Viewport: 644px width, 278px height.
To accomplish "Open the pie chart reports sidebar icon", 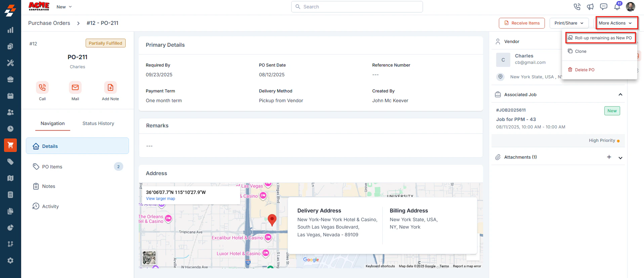I will [10, 228].
